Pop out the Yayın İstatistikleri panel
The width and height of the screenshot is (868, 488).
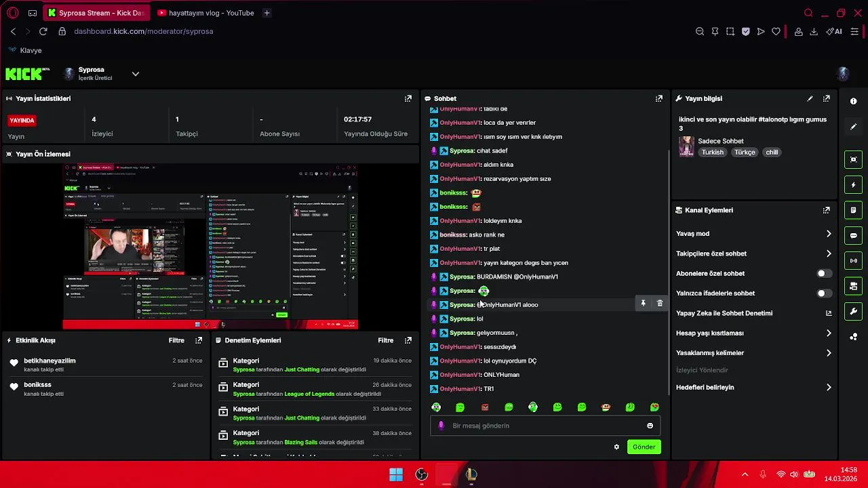408,98
